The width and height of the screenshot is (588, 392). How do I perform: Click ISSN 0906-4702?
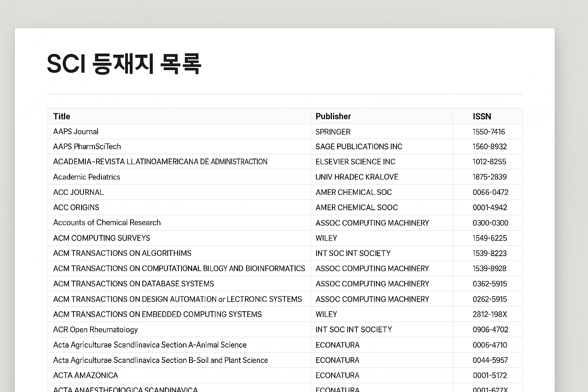coord(490,330)
